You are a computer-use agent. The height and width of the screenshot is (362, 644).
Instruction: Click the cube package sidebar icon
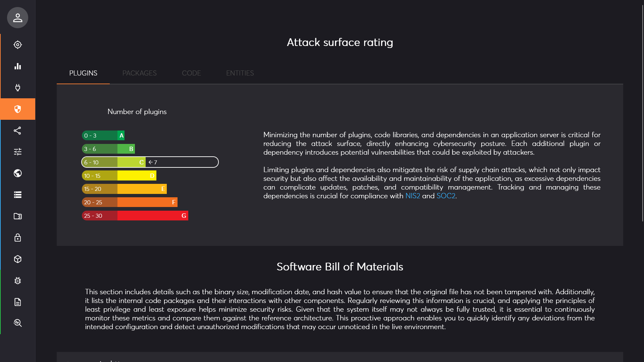(x=17, y=259)
